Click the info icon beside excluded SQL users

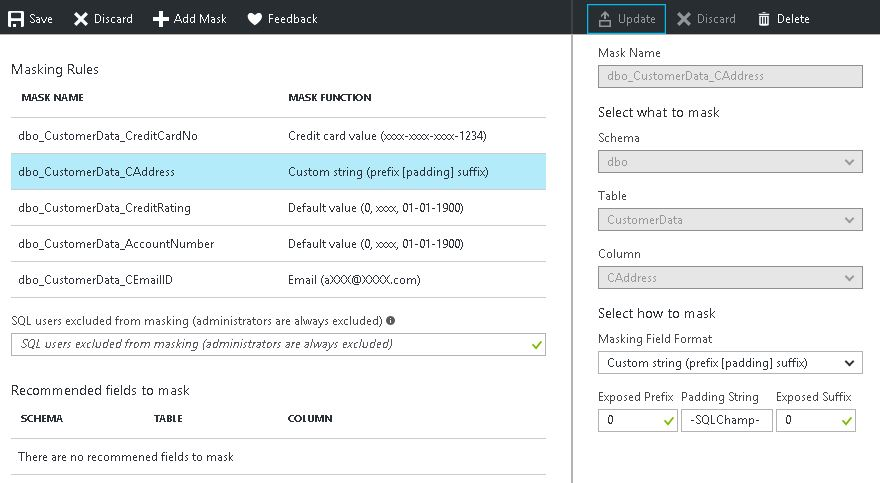pos(391,320)
